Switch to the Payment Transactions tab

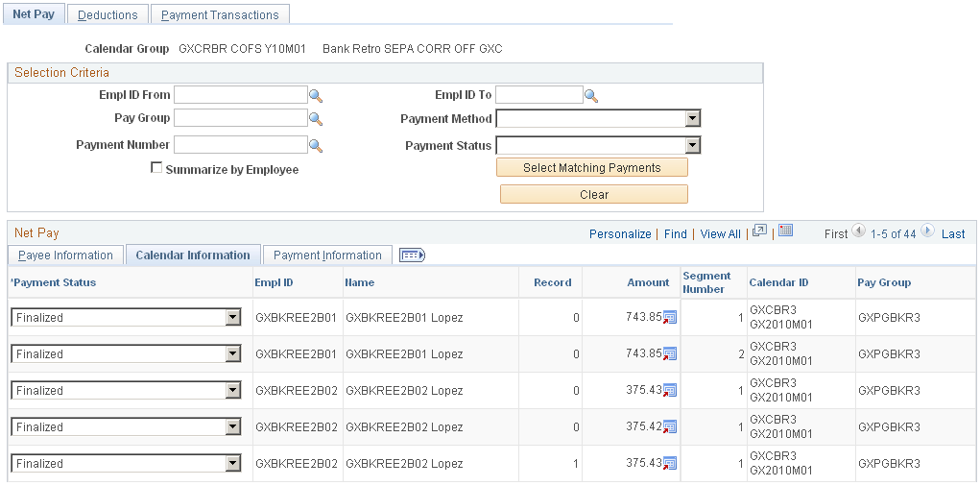pos(220,15)
